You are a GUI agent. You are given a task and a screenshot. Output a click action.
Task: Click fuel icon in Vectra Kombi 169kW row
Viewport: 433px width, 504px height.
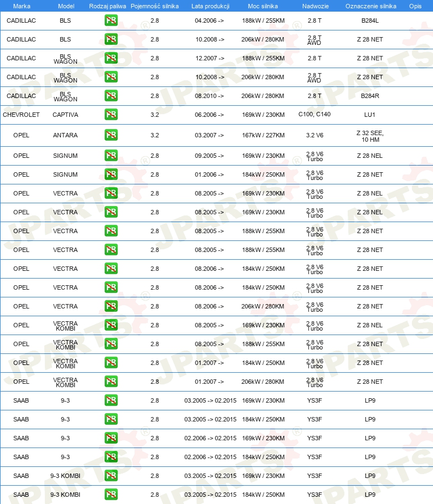111,325
